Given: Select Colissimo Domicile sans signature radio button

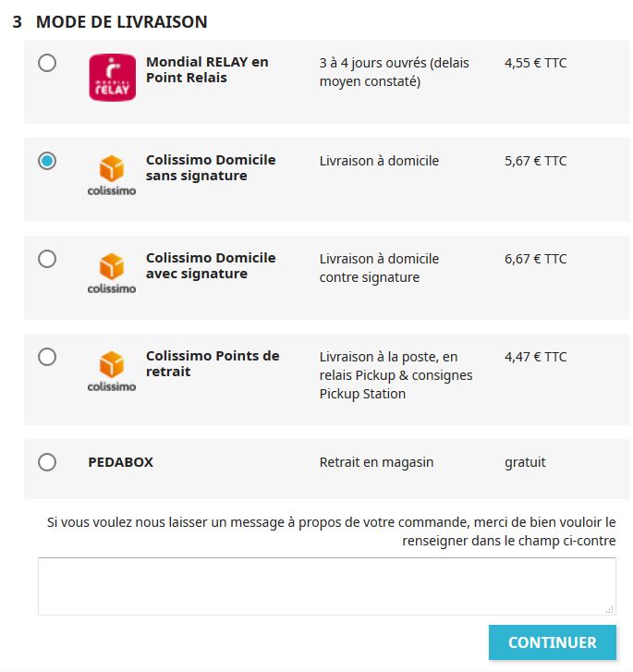Looking at the screenshot, I should click(47, 161).
